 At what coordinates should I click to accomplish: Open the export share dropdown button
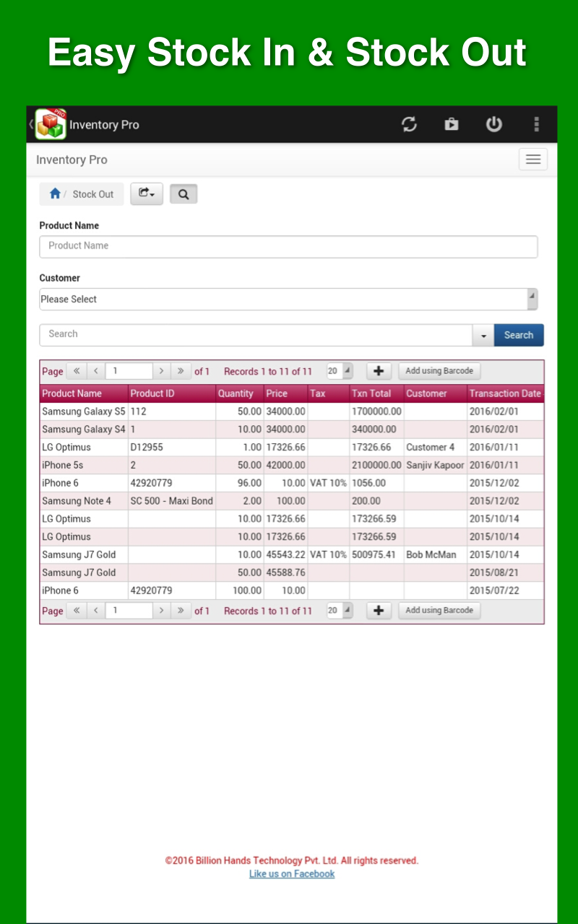tap(147, 193)
